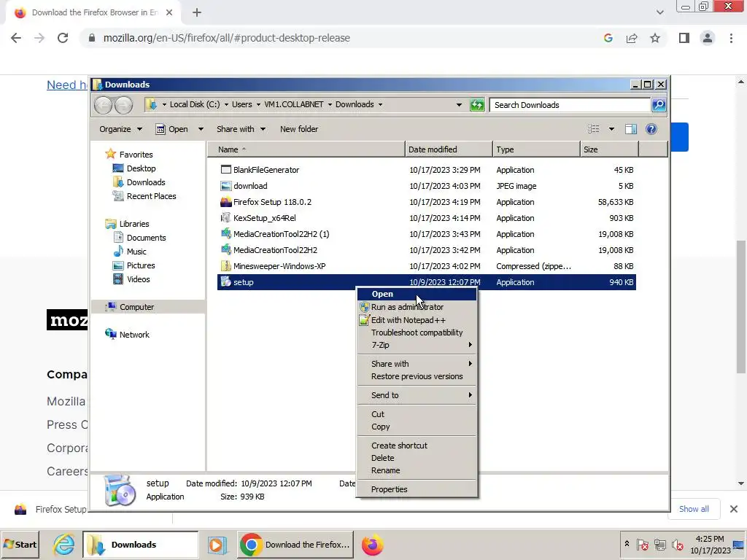Click the search magnifier button in Downloads
This screenshot has height=560, width=747.
659,105
